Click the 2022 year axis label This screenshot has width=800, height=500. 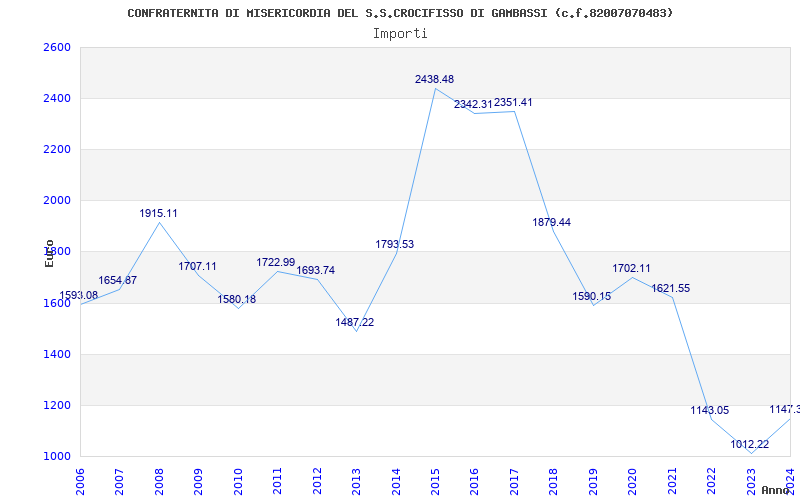pyautogui.click(x=711, y=481)
